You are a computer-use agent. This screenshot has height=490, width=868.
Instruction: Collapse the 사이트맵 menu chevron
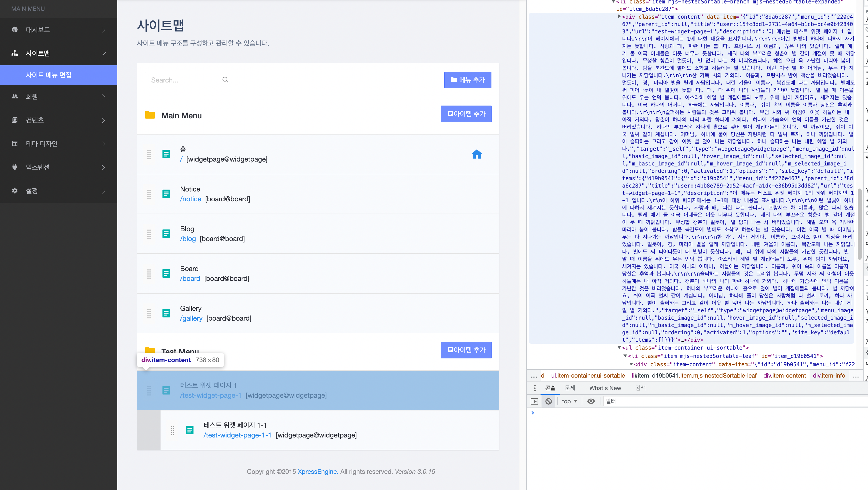[103, 54]
